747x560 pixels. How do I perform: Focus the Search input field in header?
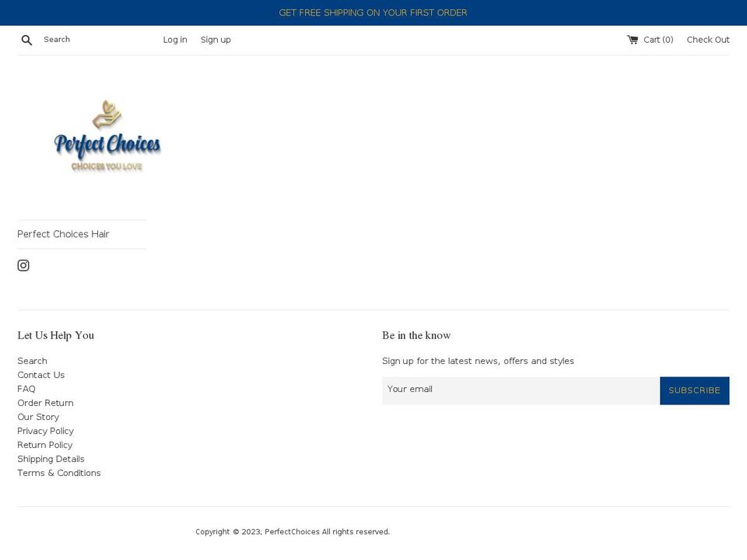pyautogui.click(x=95, y=40)
